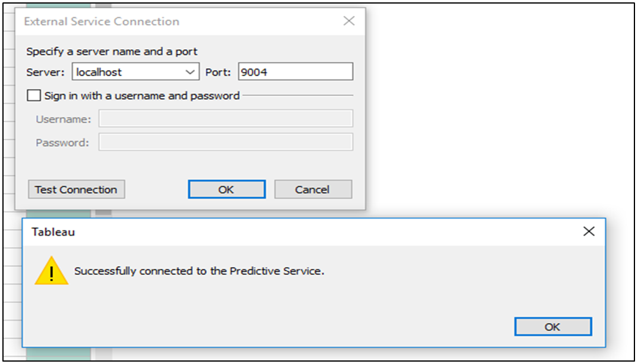Screen dimensions: 638x364
Task: Click the 'Sign in with a username and password' label
Action: click(x=142, y=96)
